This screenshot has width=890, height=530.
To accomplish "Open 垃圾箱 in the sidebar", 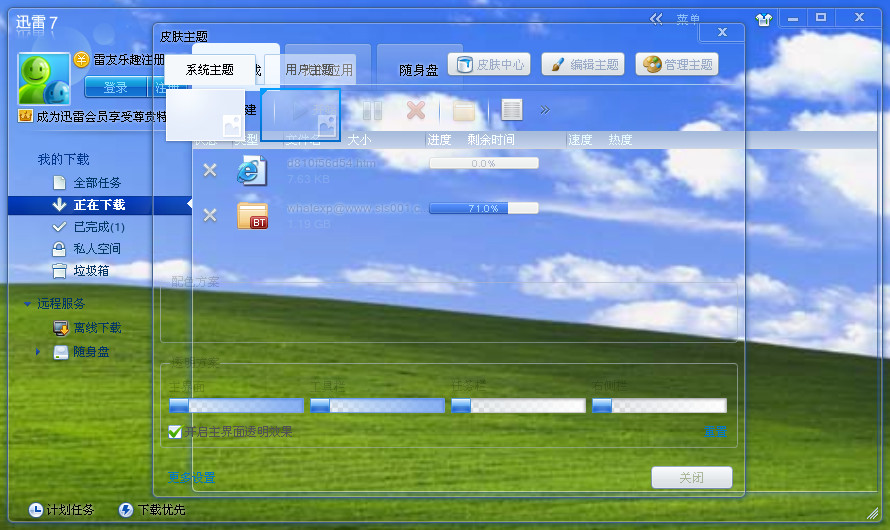I will click(91, 271).
